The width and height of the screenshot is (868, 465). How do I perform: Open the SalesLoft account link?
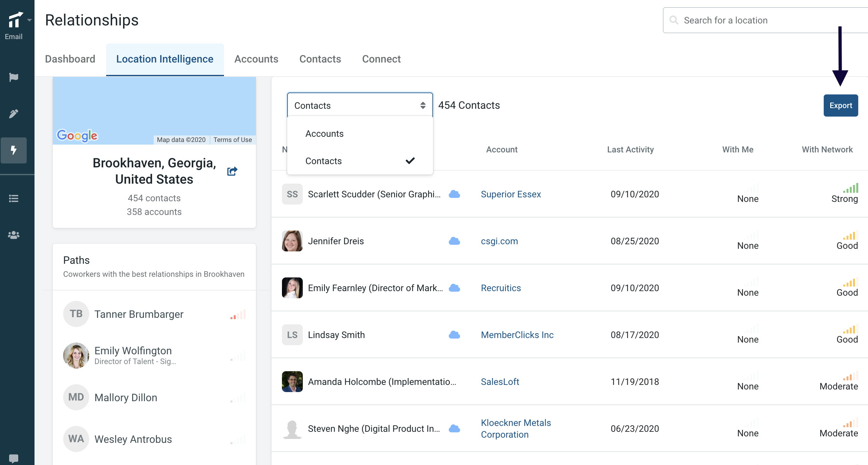coord(500,381)
